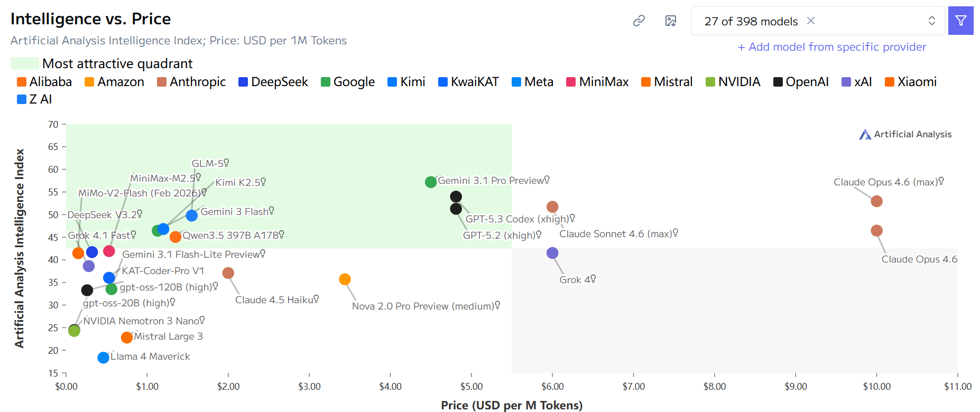Image resolution: width=980 pixels, height=412 pixels.
Task: Click the lightbulb icon next to Kimi K2.5
Action: tap(263, 181)
